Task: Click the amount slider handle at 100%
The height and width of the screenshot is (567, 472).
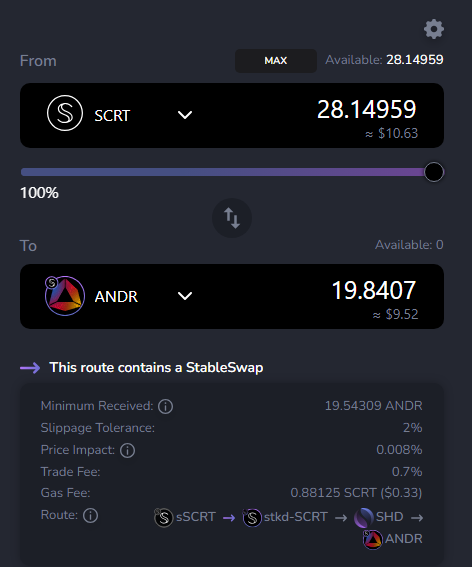Action: pyautogui.click(x=434, y=172)
